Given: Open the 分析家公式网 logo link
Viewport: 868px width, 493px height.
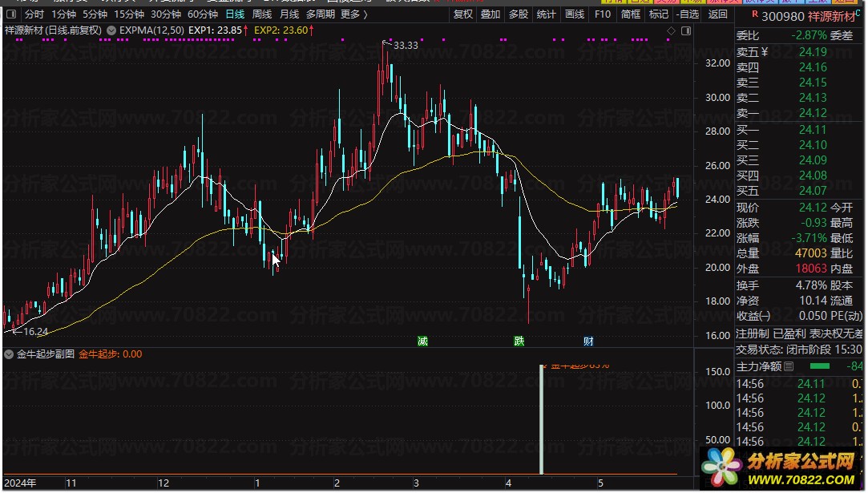Looking at the screenshot, I should tap(781, 469).
